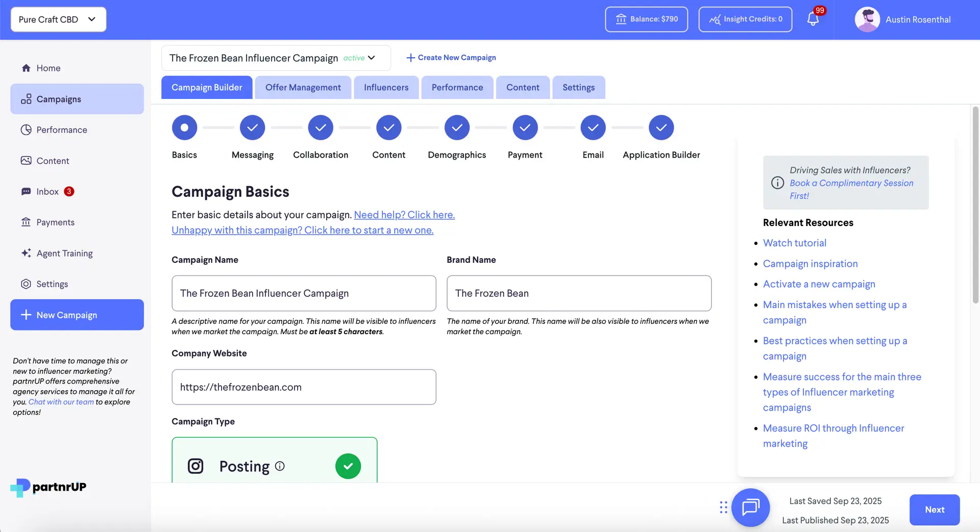
Task: Select the Basics step in the progress stepper
Action: [184, 128]
